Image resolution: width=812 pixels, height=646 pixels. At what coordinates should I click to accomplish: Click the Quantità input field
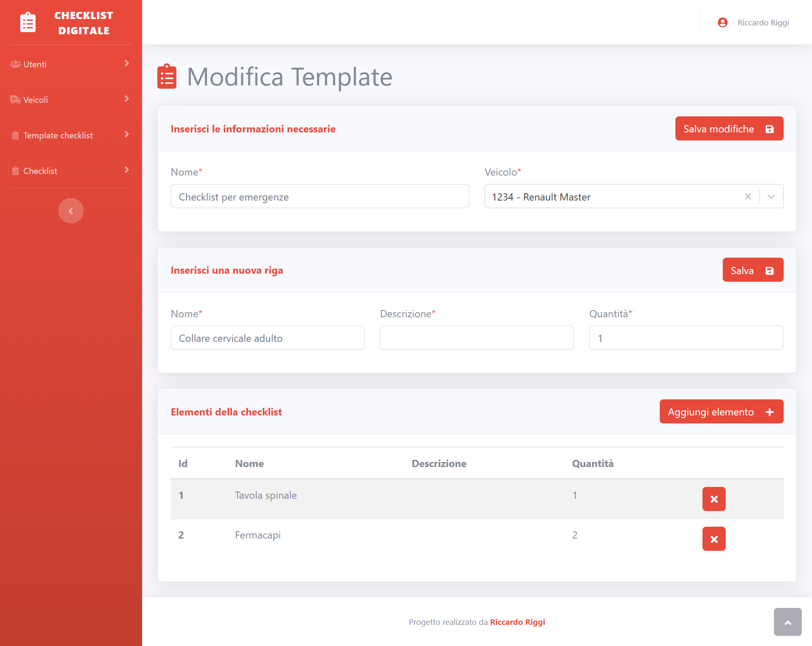click(x=686, y=338)
